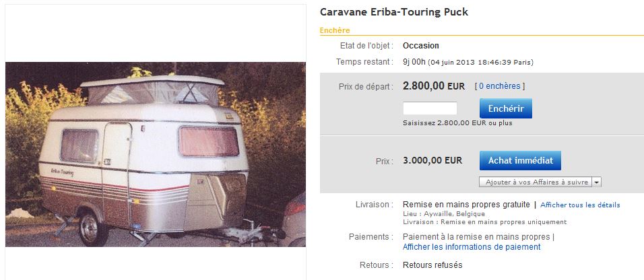
Task: Click the 9j 00h remaining time
Action: [x=414, y=62]
